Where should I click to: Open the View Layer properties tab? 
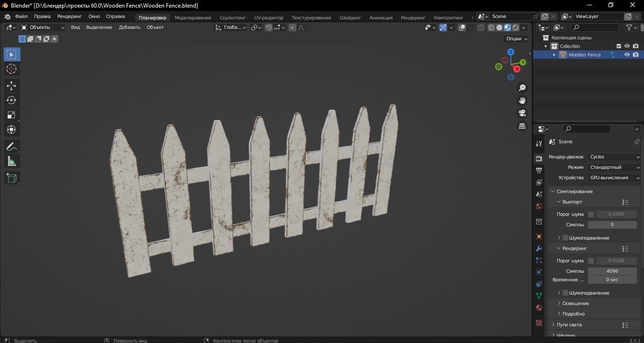click(539, 182)
